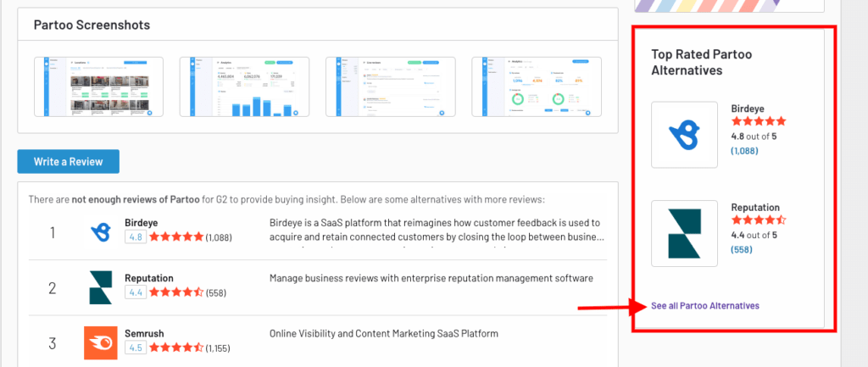Click the Reputation description about managing business reviews
868x367 pixels.
point(431,278)
